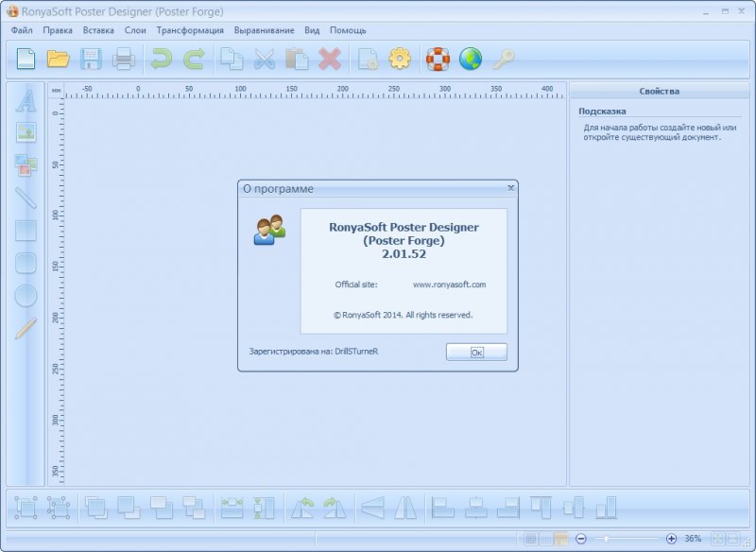Select the Pencil freehand tool
Image resolution: width=756 pixels, height=552 pixels.
click(x=26, y=328)
